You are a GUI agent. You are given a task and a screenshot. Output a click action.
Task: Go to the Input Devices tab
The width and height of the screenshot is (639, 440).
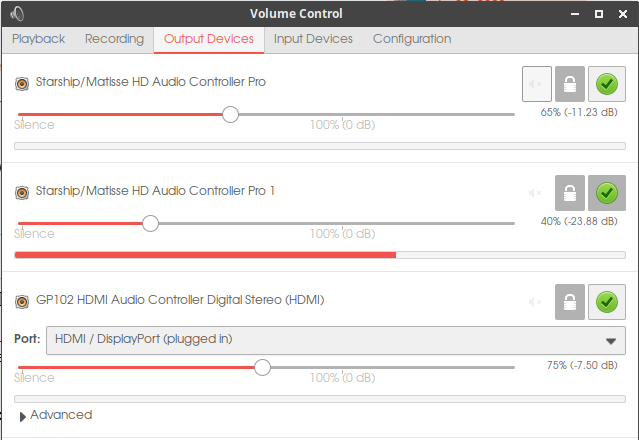click(313, 39)
